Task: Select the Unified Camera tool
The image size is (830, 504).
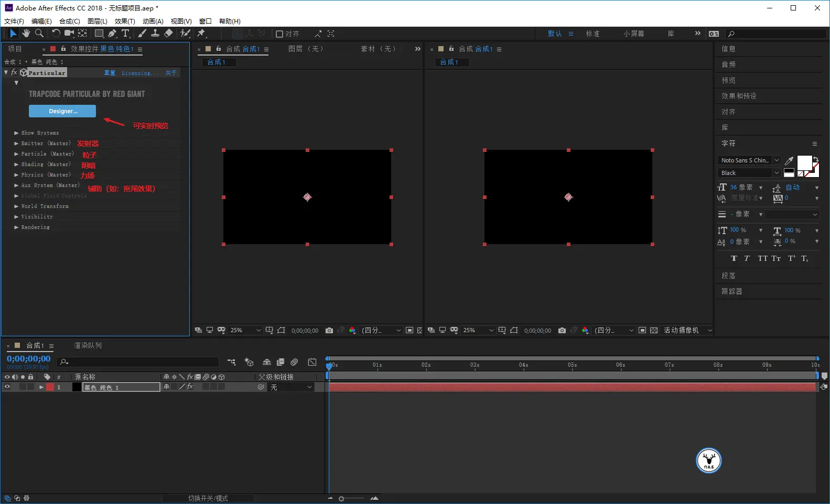Action: pos(69,34)
